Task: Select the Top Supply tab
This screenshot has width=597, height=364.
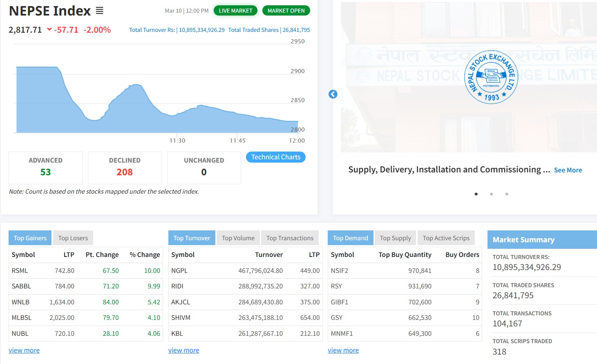Action: click(395, 238)
